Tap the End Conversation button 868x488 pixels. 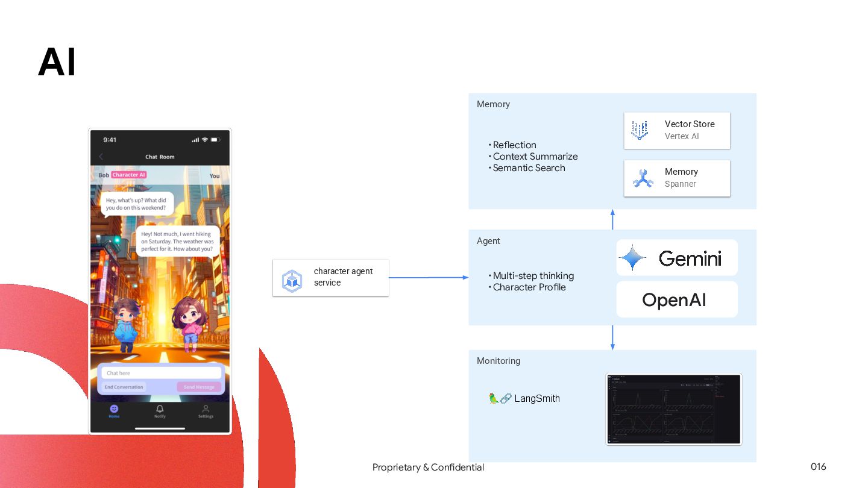pyautogui.click(x=124, y=387)
